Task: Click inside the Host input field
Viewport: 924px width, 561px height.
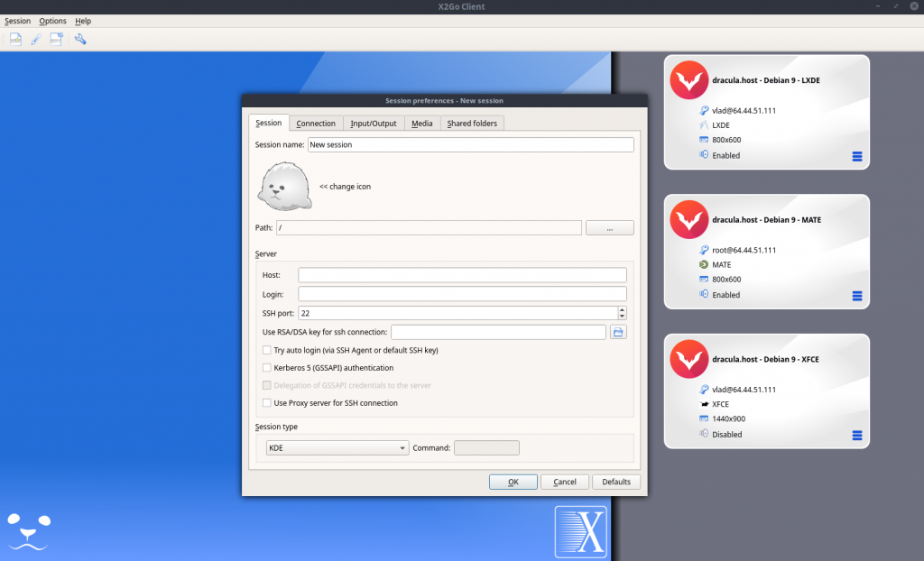Action: point(461,274)
